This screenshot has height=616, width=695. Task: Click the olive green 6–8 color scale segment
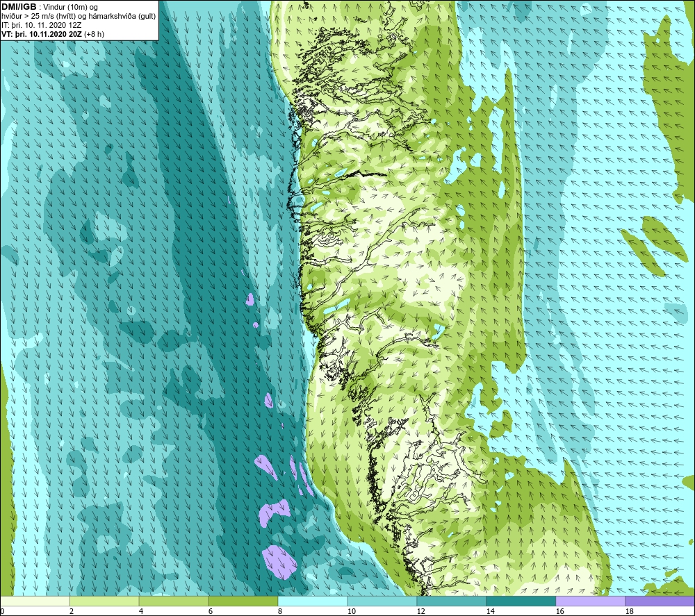pos(243,601)
